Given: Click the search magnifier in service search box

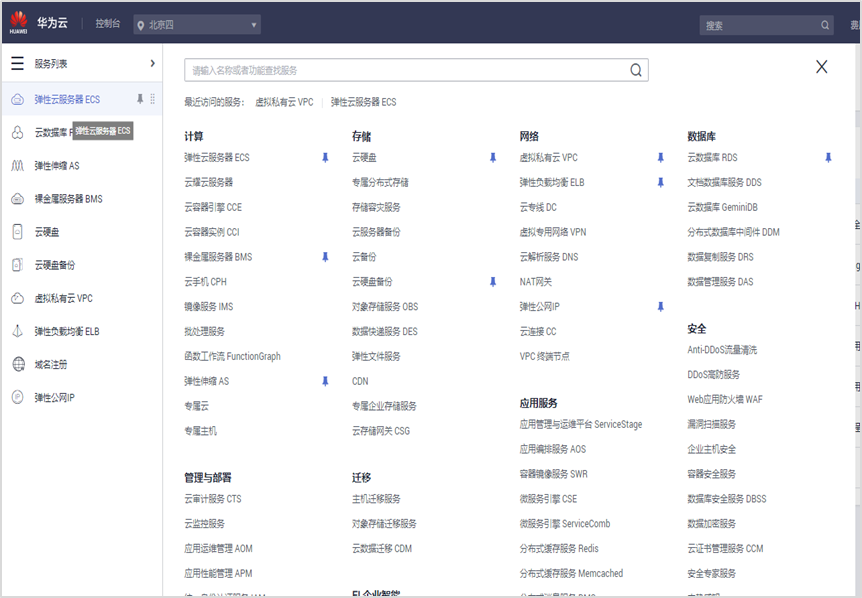Looking at the screenshot, I should [636, 70].
